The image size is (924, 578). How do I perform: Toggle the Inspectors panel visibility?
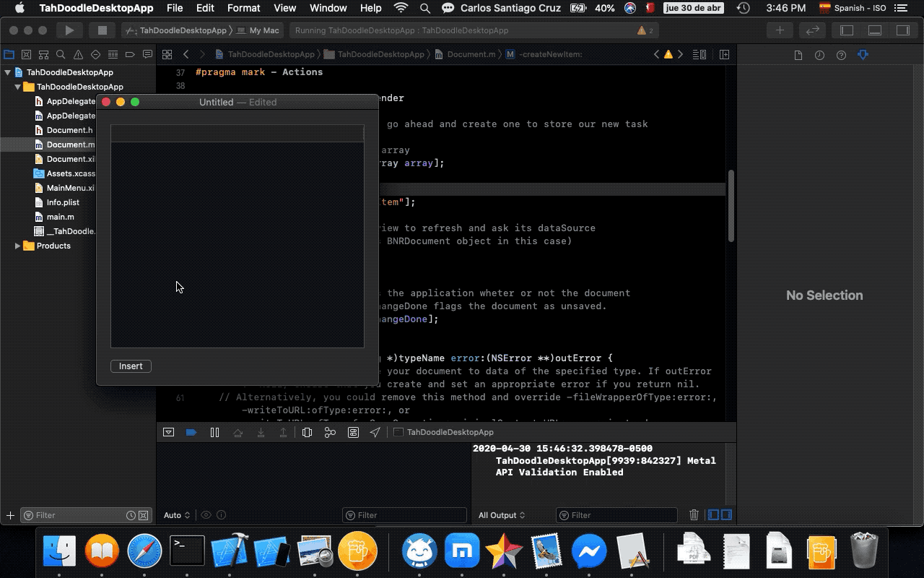[902, 30]
